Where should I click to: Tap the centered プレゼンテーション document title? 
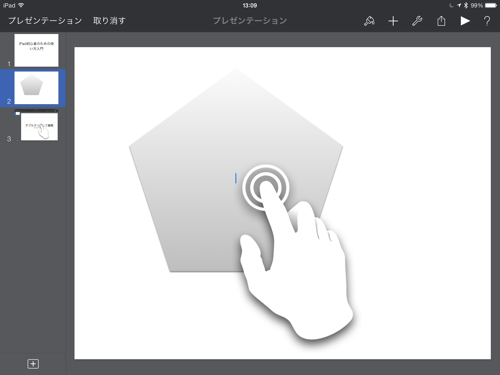pyautogui.click(x=250, y=21)
